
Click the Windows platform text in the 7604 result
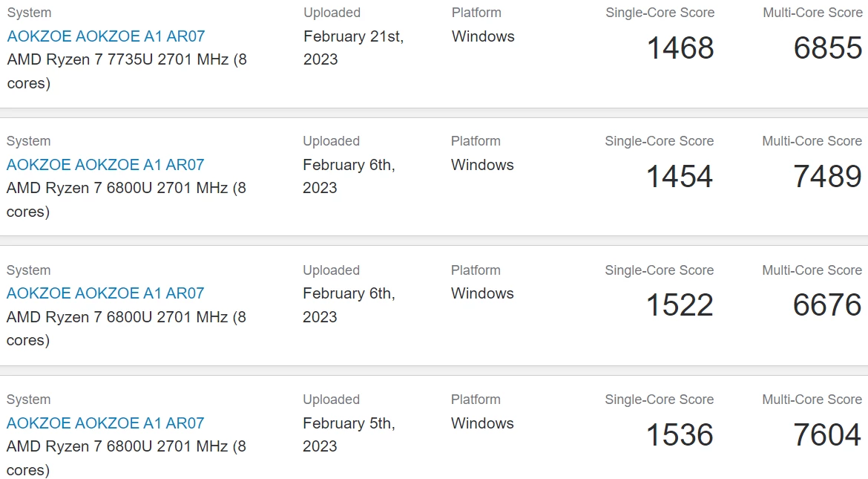tap(482, 423)
